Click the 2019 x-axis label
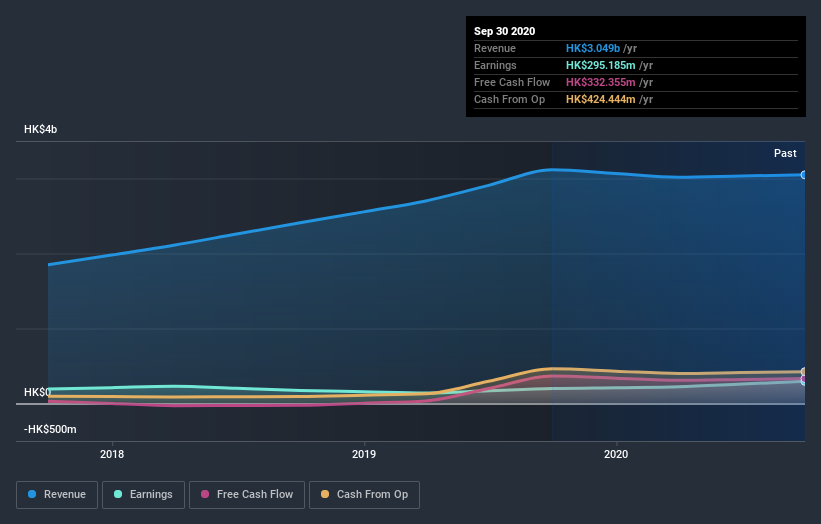The image size is (821, 524). tap(364, 454)
